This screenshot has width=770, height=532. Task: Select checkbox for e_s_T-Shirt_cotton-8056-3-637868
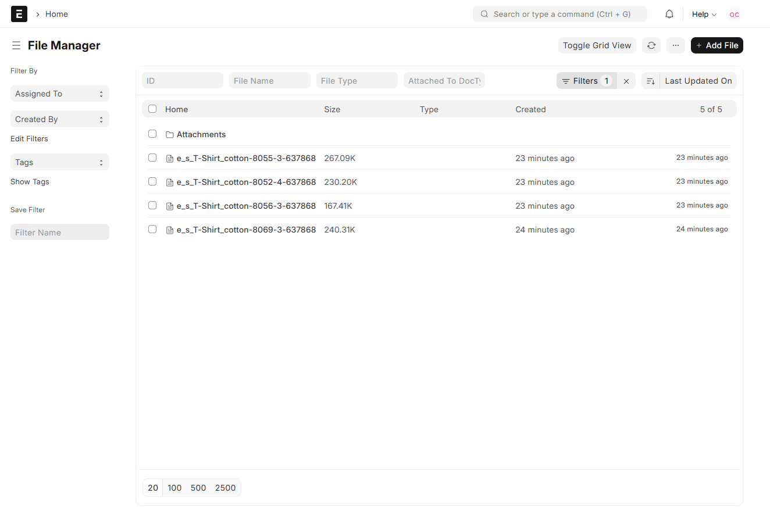pos(152,205)
